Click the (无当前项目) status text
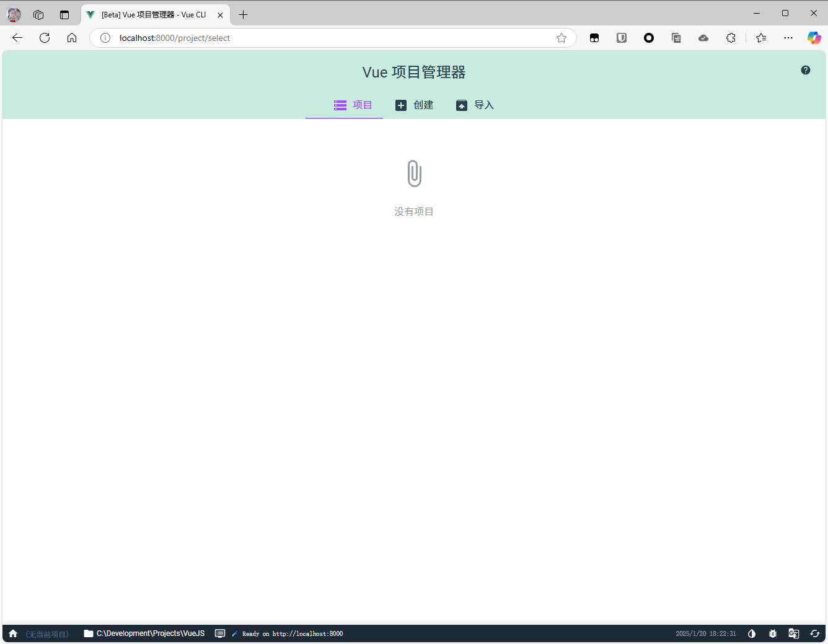The height and width of the screenshot is (644, 828). (47, 634)
